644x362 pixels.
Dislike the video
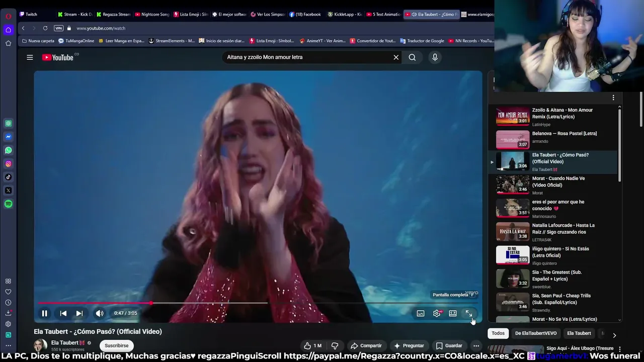335,345
